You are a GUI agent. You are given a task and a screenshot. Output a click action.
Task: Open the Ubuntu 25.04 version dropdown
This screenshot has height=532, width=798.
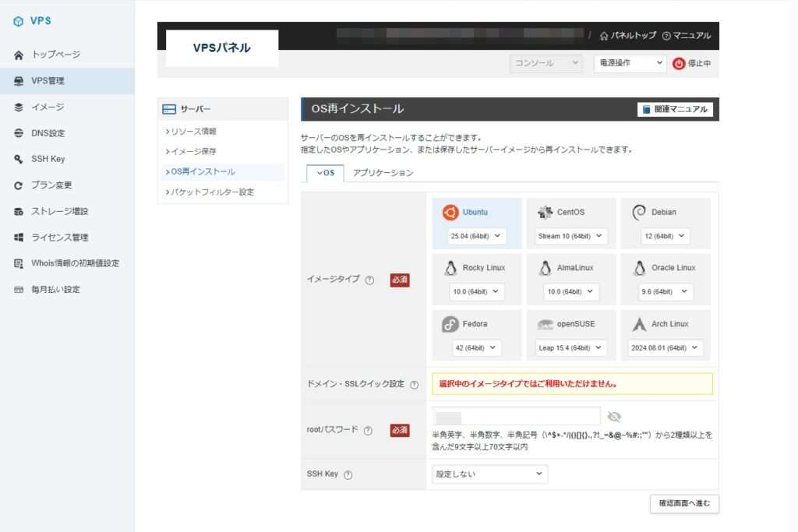pyautogui.click(x=477, y=236)
